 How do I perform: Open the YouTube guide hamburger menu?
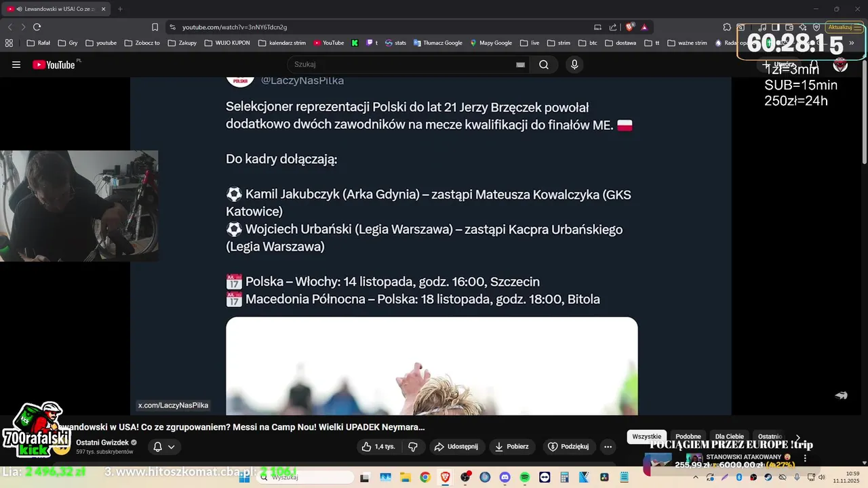(16, 64)
